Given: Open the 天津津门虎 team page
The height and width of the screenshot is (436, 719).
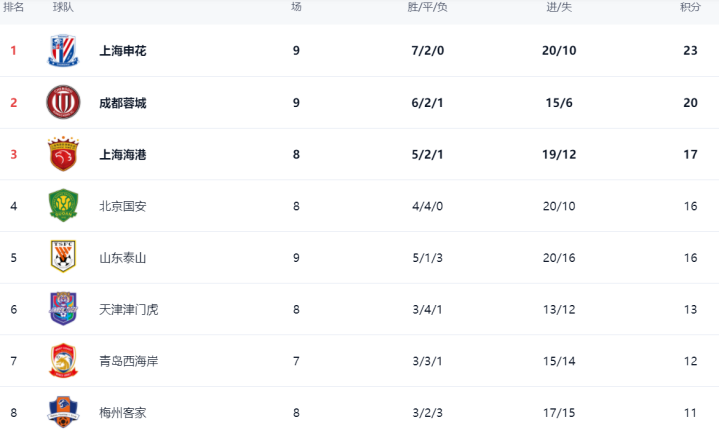Looking at the screenshot, I should pos(129,310).
